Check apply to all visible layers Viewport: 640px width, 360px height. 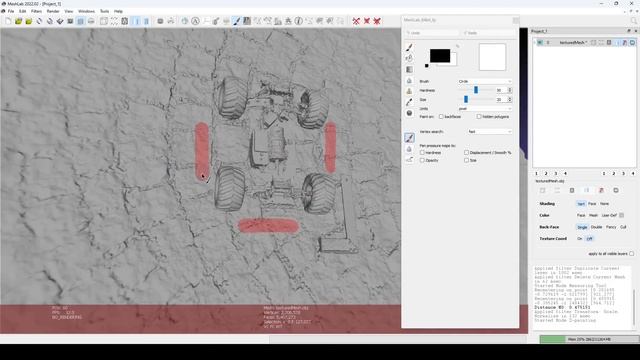pos(631,254)
